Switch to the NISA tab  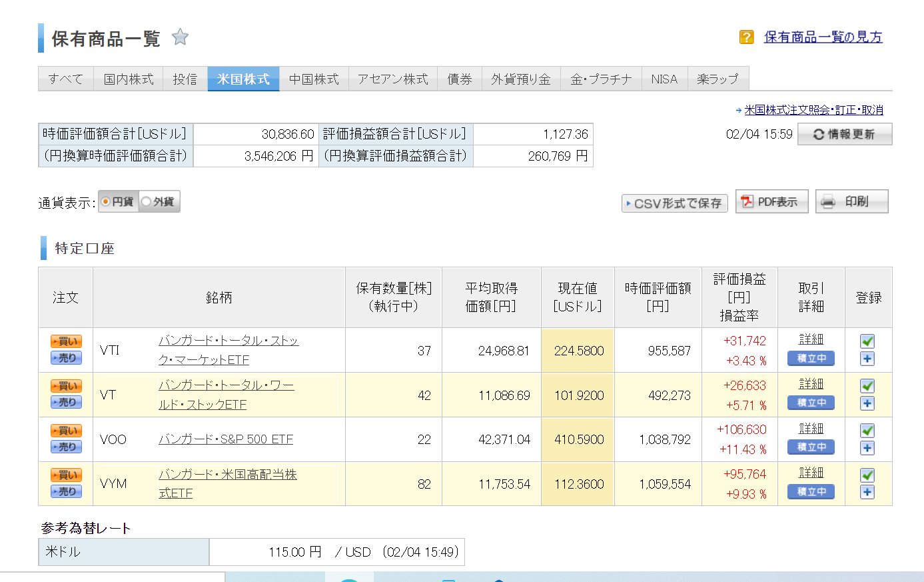tap(664, 79)
